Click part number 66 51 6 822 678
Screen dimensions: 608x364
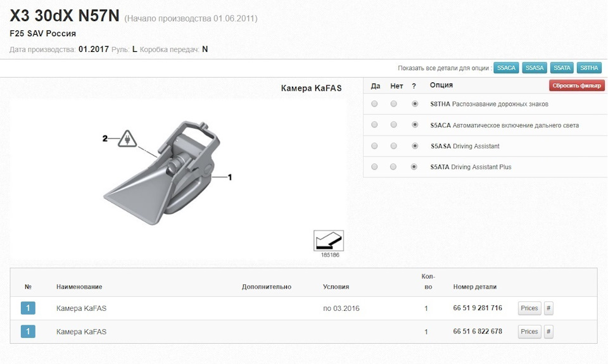(478, 332)
